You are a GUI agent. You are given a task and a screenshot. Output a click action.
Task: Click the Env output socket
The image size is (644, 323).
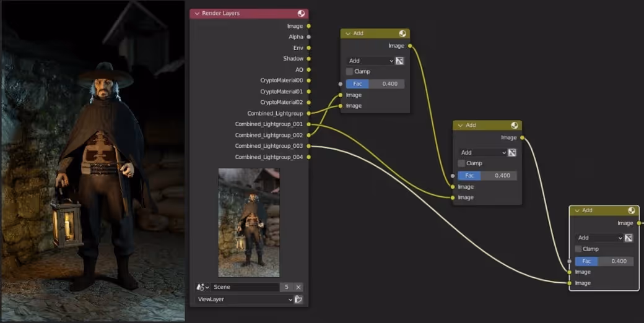click(309, 48)
